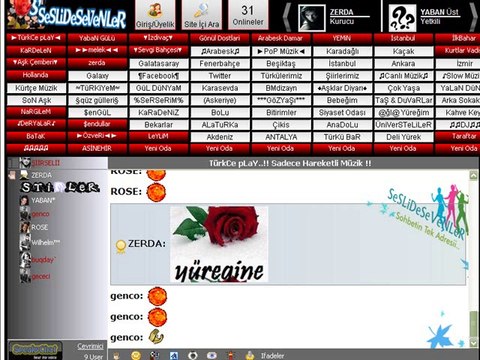Image resolution: width=480 pixels, height=360 pixels.
Task: Click the STİLLER banner in user list
Action: (x=60, y=188)
